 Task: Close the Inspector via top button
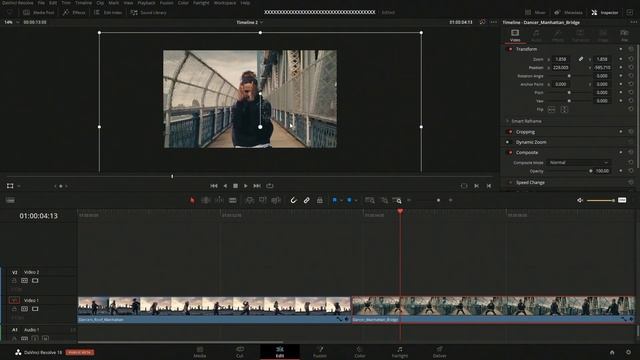point(605,13)
